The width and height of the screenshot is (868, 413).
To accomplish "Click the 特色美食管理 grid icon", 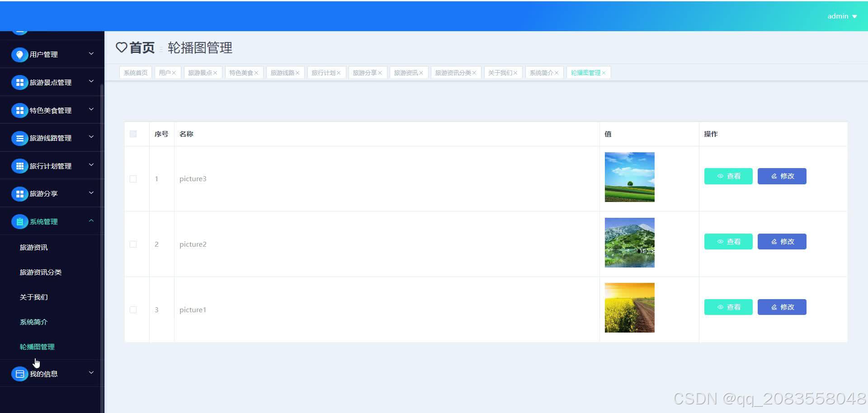I will point(19,110).
